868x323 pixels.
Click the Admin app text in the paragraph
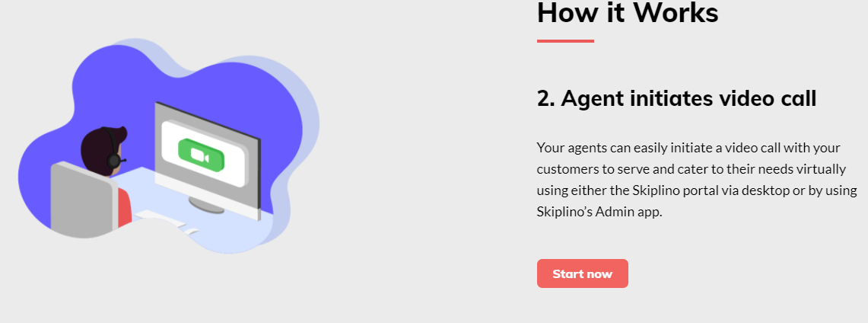628,213
